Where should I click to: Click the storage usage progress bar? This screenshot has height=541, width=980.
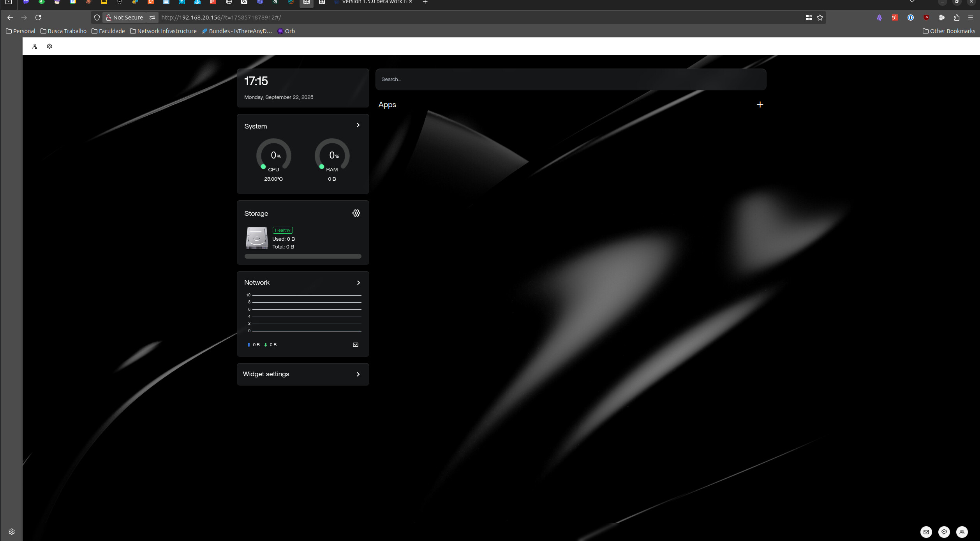303,256
